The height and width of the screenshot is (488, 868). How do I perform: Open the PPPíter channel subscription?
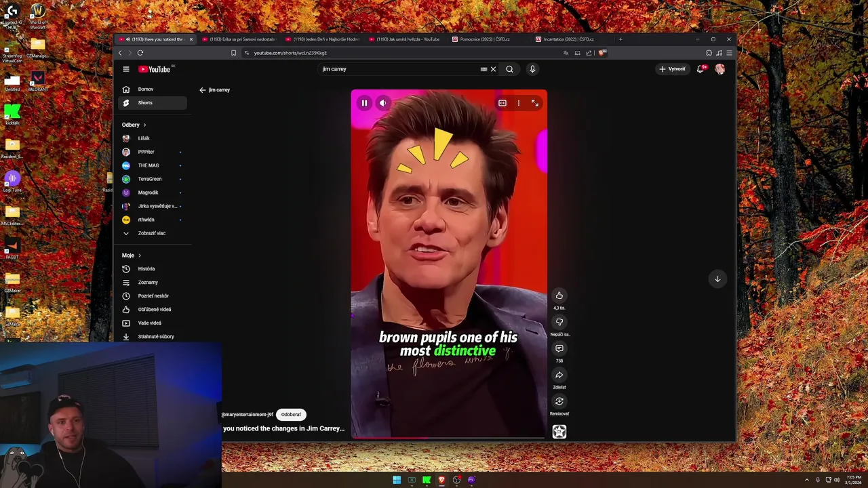coord(153,152)
